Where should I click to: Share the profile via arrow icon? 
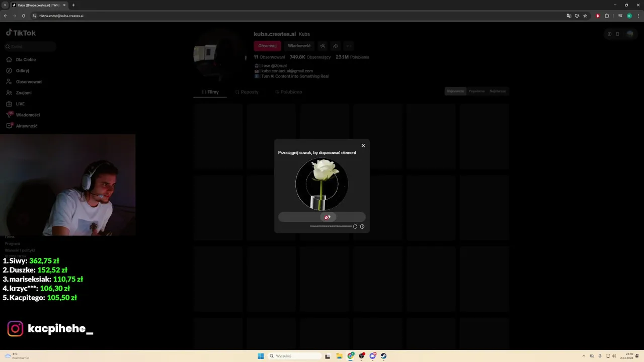[336, 46]
